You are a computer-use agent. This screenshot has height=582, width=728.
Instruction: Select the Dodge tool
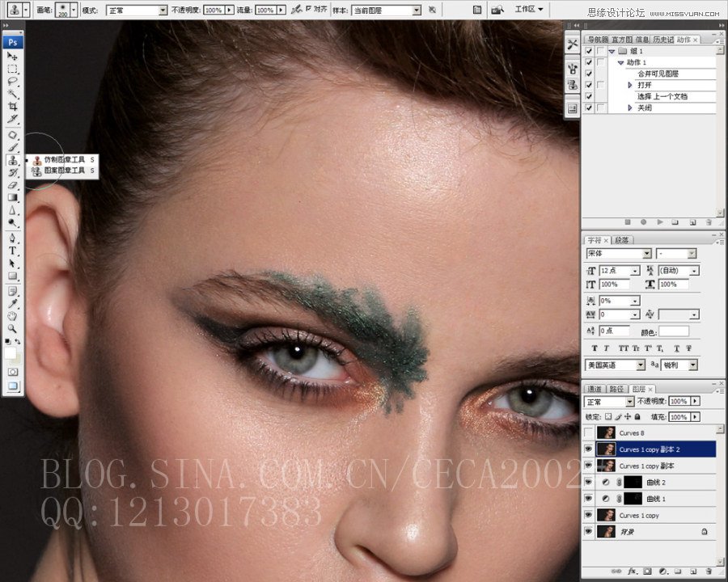12,223
